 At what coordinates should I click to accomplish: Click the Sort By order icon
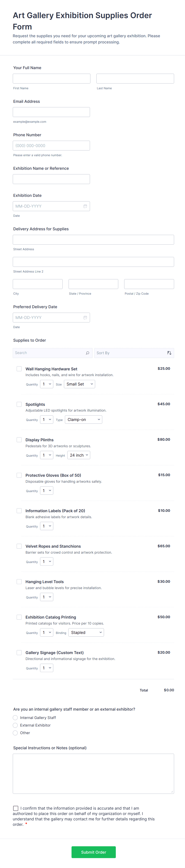[x=169, y=353]
